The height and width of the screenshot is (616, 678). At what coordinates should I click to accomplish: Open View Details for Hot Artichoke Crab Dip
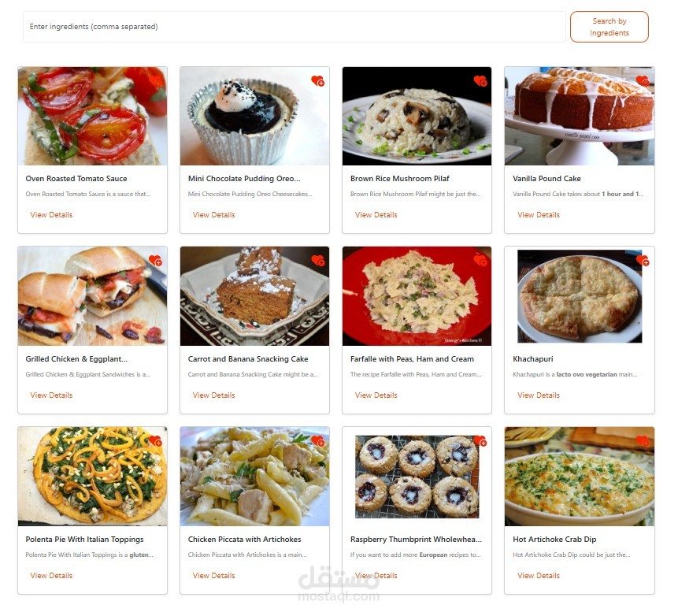(539, 576)
